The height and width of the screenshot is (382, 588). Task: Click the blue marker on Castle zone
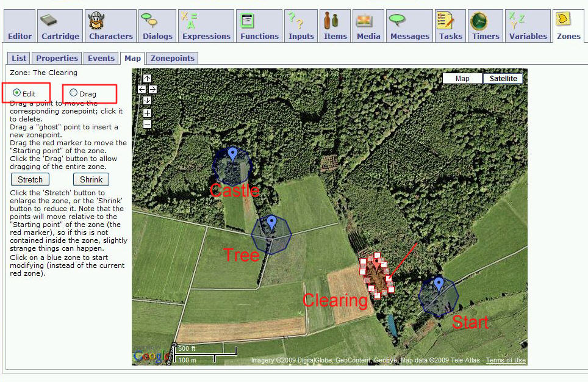(x=232, y=153)
